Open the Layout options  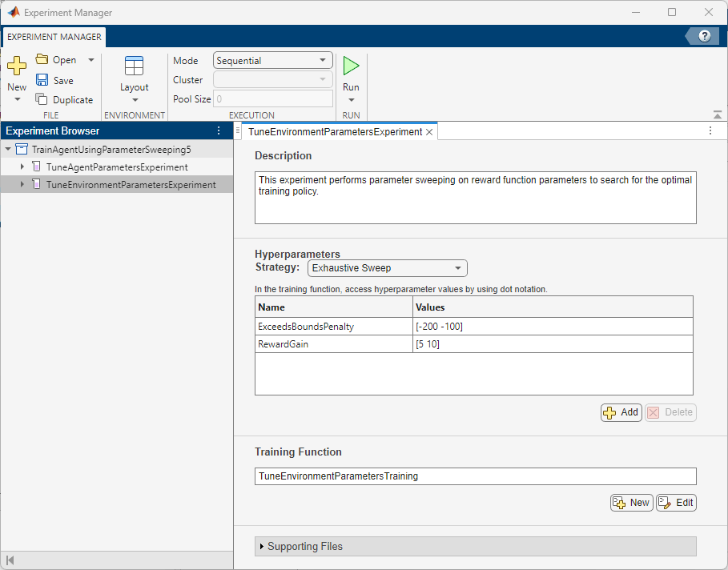pyautogui.click(x=134, y=78)
